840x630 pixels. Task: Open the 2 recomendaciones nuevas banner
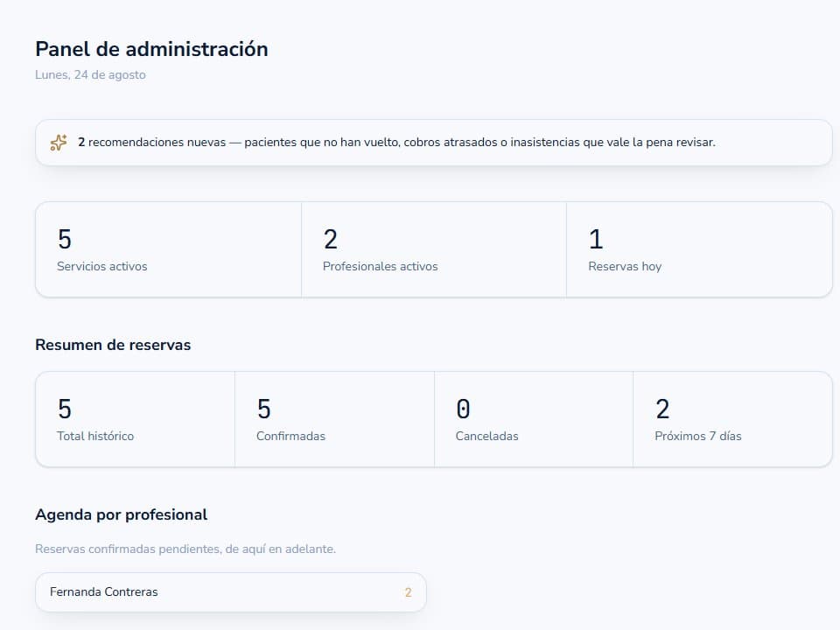click(x=434, y=143)
